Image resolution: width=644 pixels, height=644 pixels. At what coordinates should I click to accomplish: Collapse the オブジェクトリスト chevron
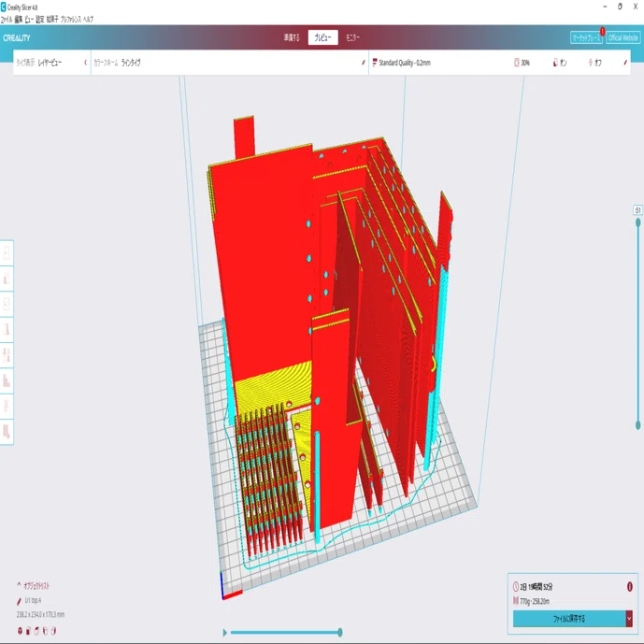(x=19, y=585)
